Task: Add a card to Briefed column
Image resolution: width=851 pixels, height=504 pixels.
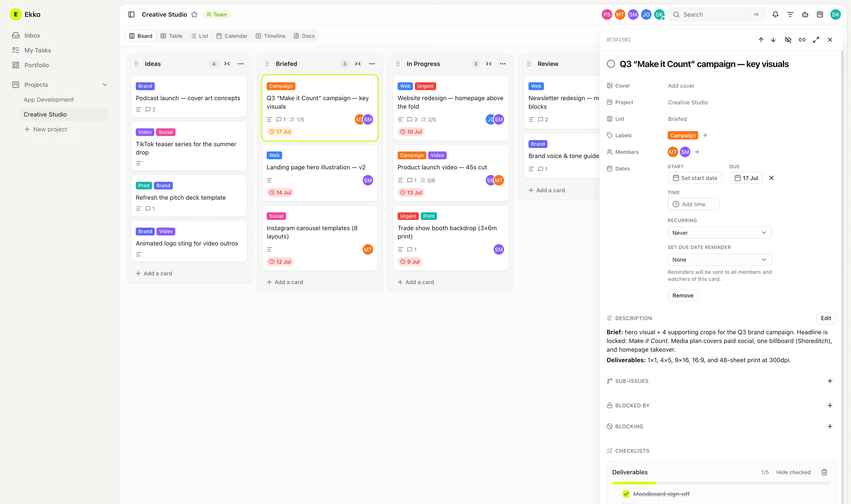Action: [285, 282]
